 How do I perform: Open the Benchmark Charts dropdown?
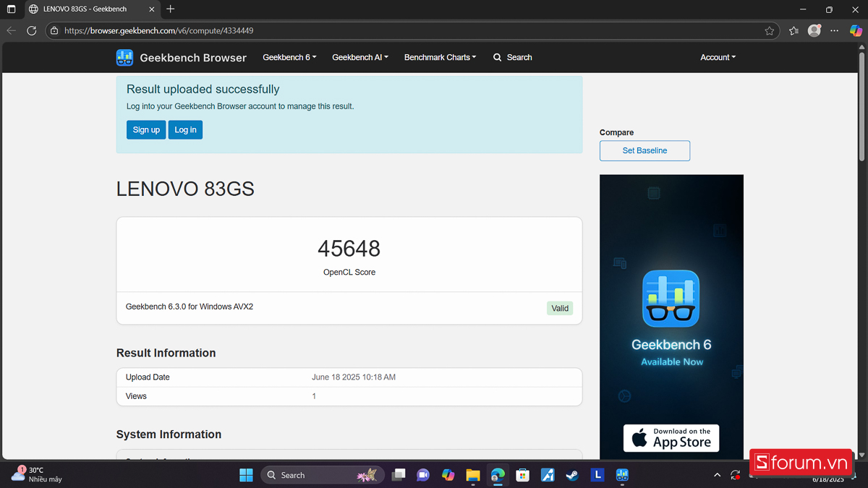(x=440, y=57)
